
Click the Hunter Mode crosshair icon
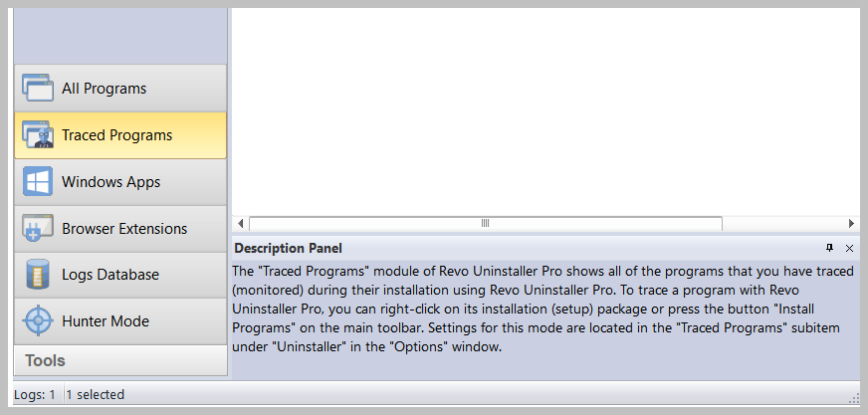point(38,321)
